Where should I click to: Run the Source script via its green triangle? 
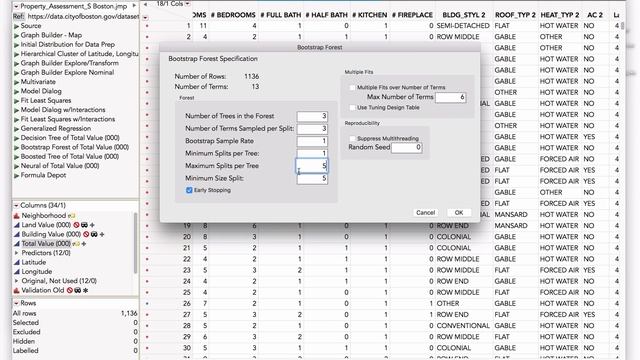point(16,26)
